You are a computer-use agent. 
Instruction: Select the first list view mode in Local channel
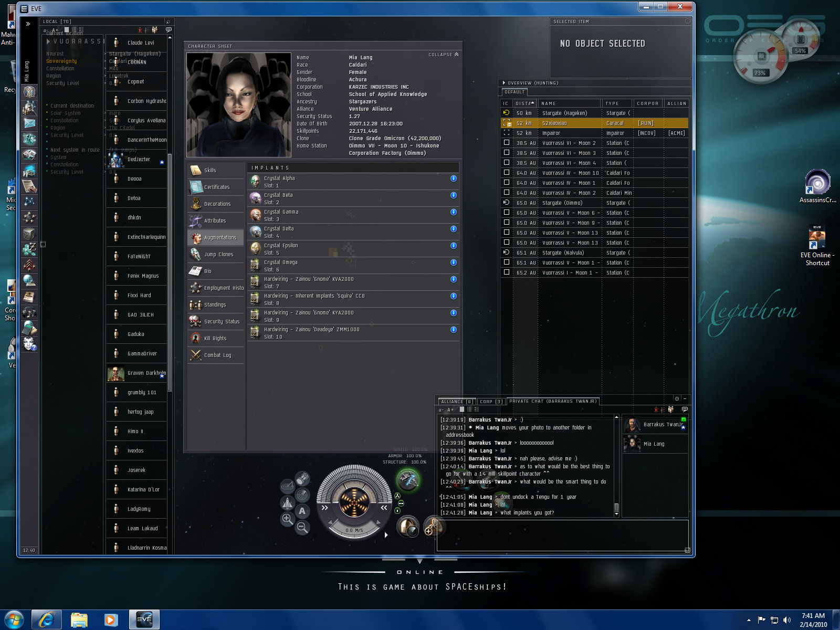tap(67, 30)
